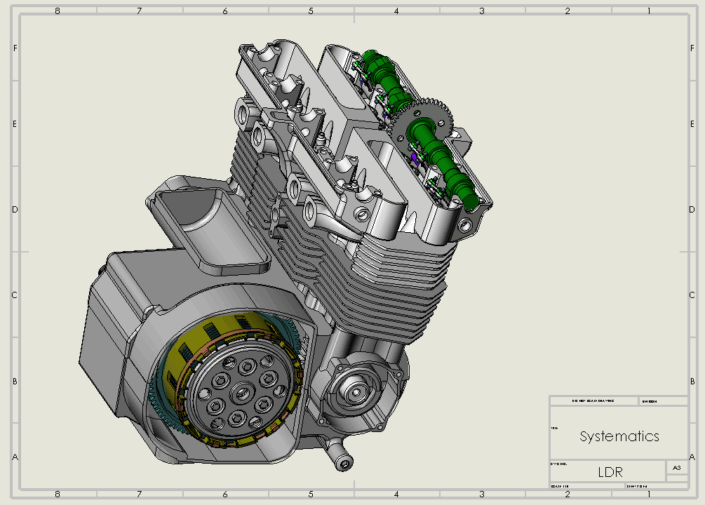
Task: Click zone letter D on the right border
Action: tap(692, 210)
